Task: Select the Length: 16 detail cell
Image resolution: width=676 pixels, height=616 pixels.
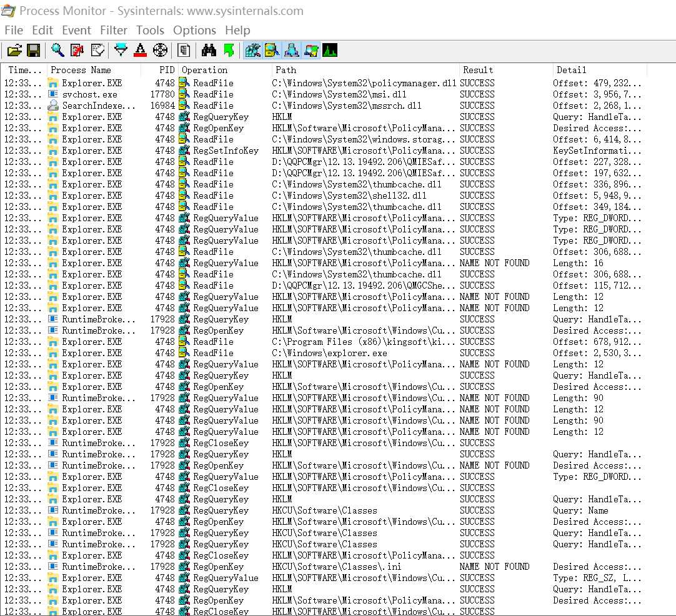Action: pyautogui.click(x=578, y=263)
